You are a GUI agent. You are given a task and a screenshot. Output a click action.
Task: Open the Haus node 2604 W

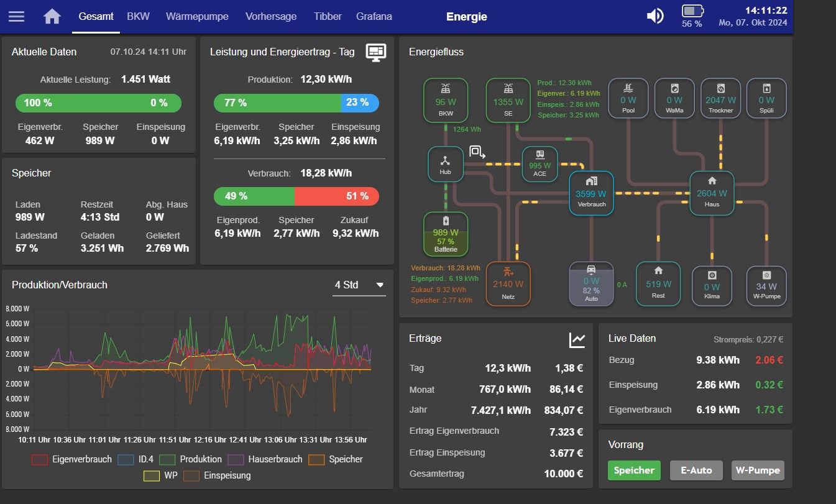(x=712, y=193)
